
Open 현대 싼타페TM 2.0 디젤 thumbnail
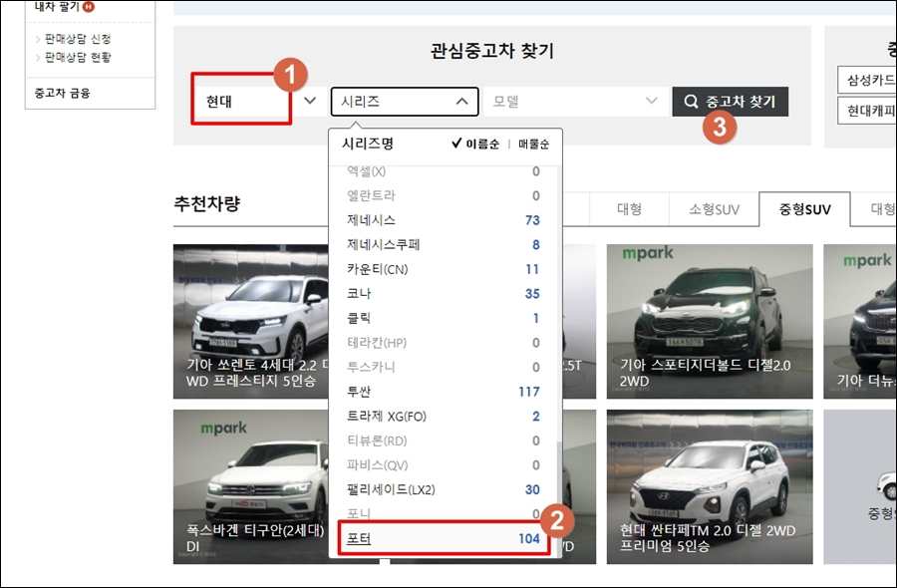[710, 486]
